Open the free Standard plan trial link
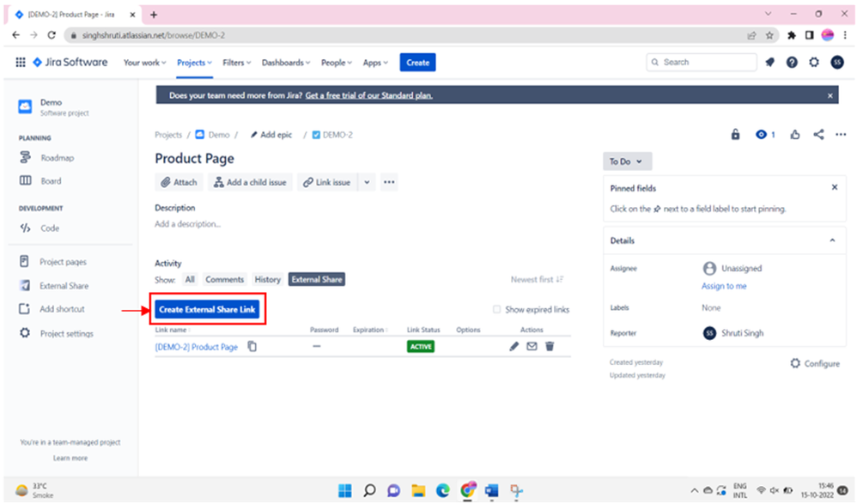857x504 pixels. (369, 95)
